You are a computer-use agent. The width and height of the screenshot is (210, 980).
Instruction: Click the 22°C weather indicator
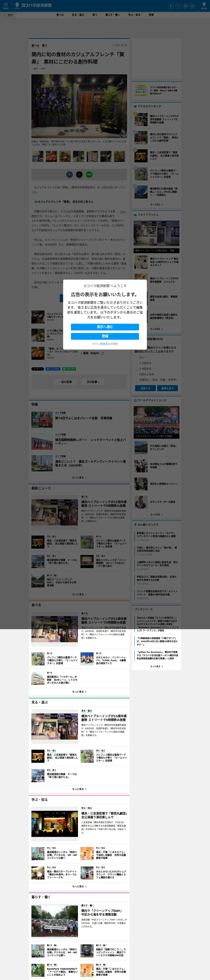[8, 15]
